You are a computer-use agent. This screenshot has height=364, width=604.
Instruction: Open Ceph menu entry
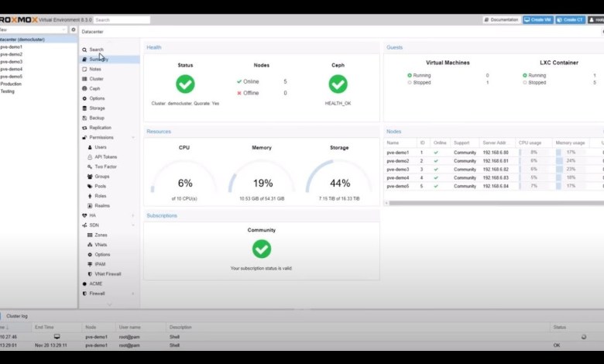pyautogui.click(x=94, y=88)
